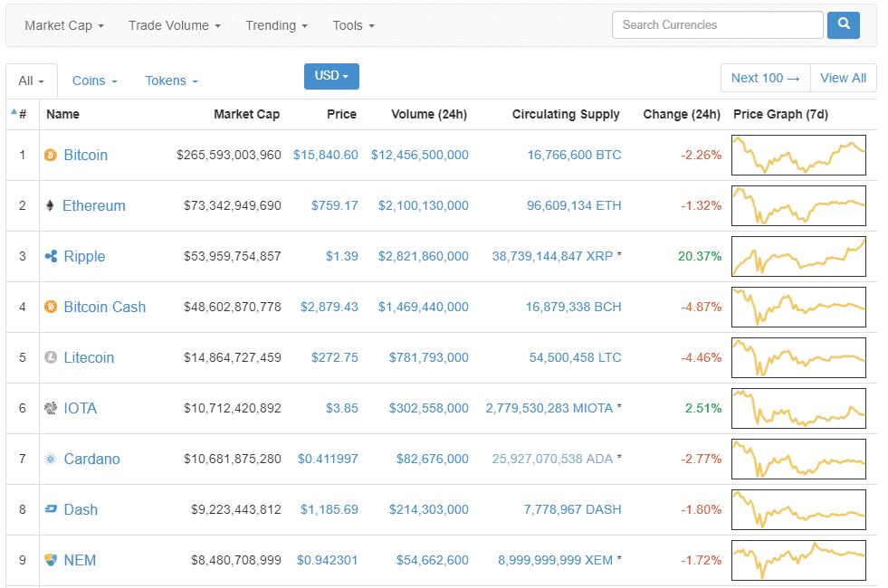The image size is (888, 588).
Task: Sort by Change (24h) column header
Action: point(682,114)
